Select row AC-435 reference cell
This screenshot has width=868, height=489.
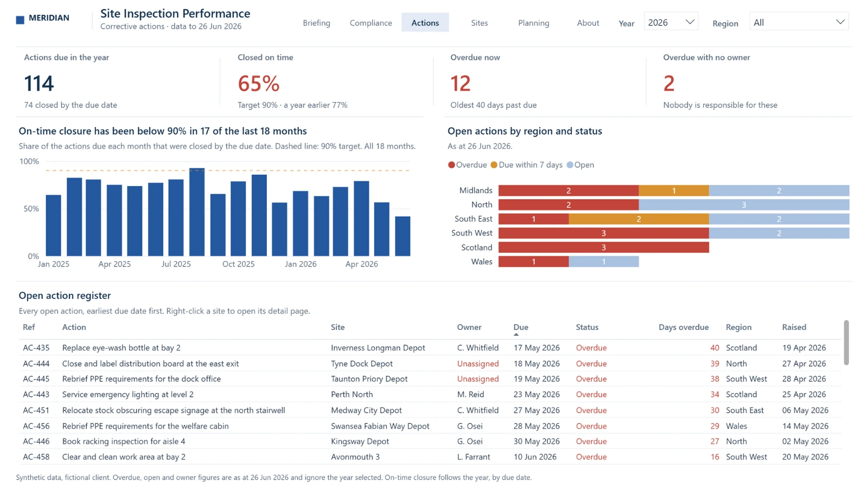36,348
